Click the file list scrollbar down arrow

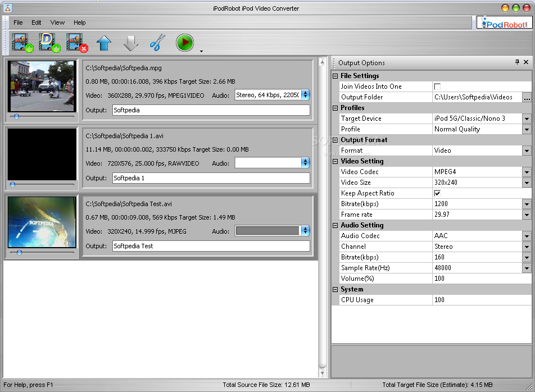(322, 373)
